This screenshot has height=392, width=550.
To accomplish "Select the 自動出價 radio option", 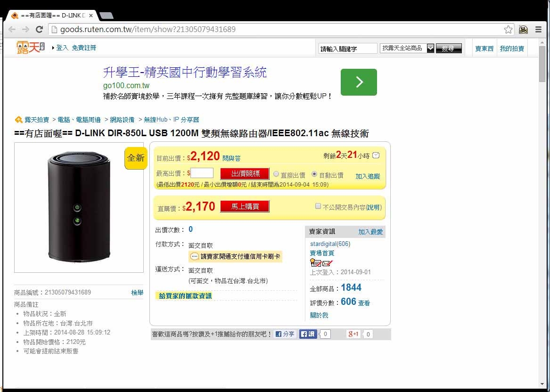I will point(314,174).
